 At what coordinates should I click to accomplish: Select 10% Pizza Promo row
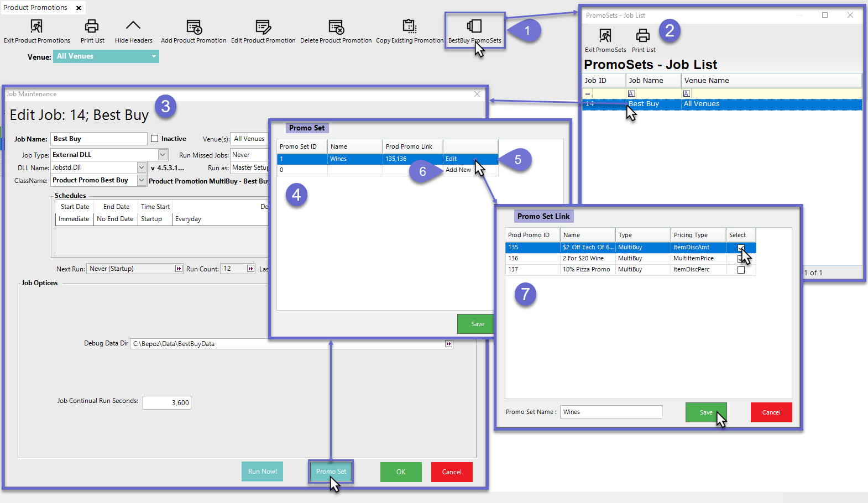tap(630, 269)
